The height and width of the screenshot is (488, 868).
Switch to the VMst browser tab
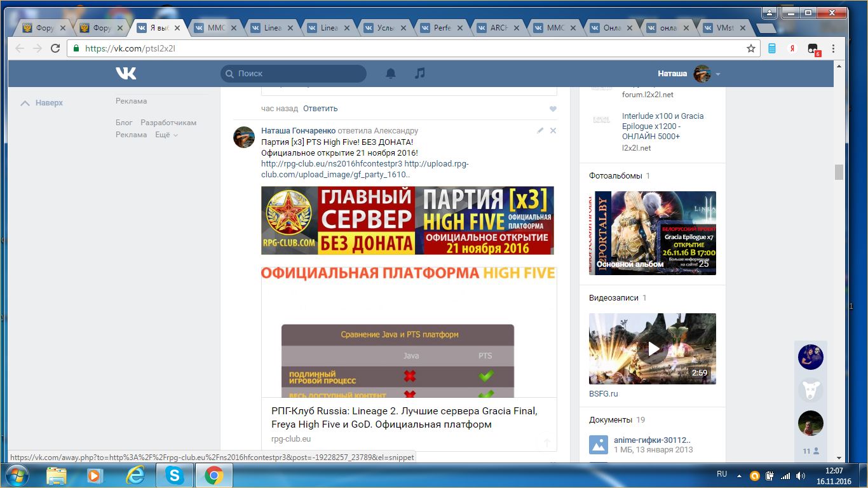(724, 28)
